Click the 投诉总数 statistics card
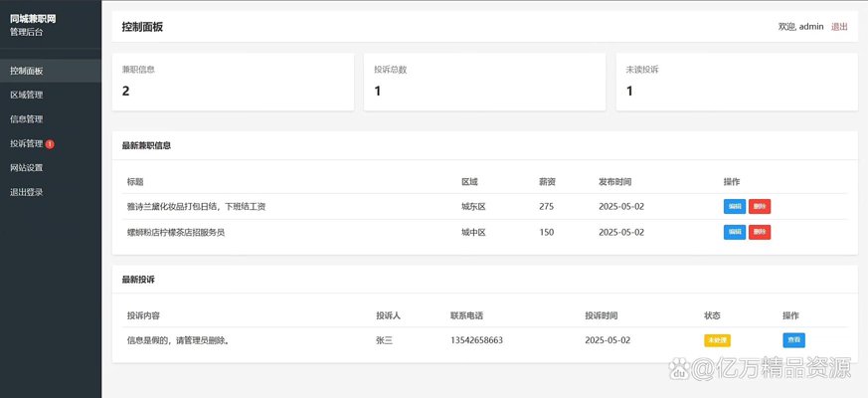This screenshot has width=868, height=398. tap(484, 82)
